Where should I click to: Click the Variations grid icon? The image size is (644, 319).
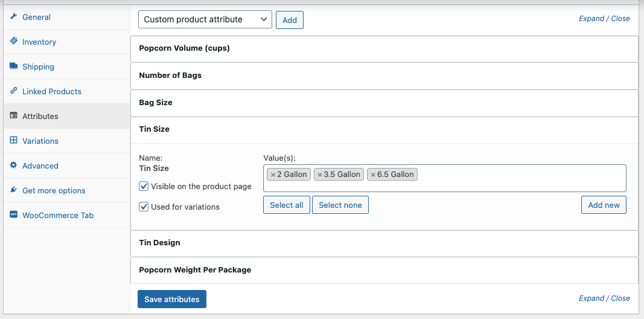[x=13, y=140]
